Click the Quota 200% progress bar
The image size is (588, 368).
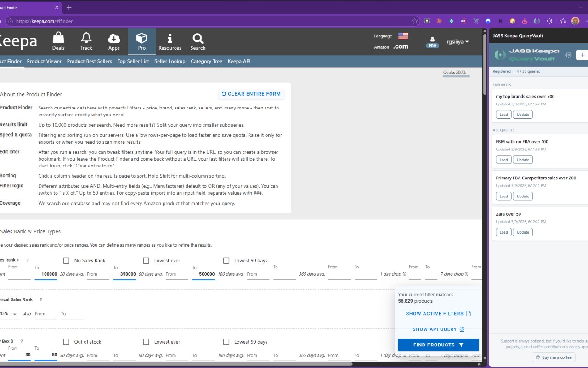[456, 76]
